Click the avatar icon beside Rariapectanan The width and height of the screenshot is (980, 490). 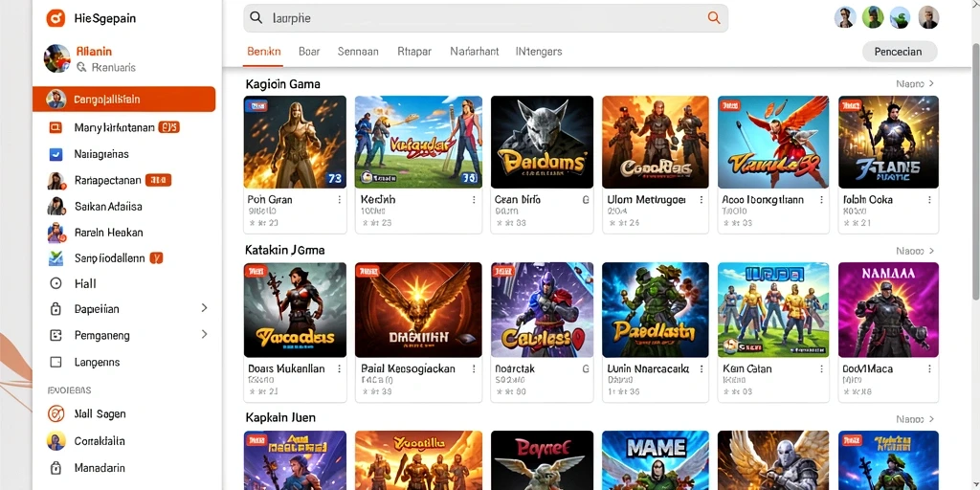click(x=56, y=181)
